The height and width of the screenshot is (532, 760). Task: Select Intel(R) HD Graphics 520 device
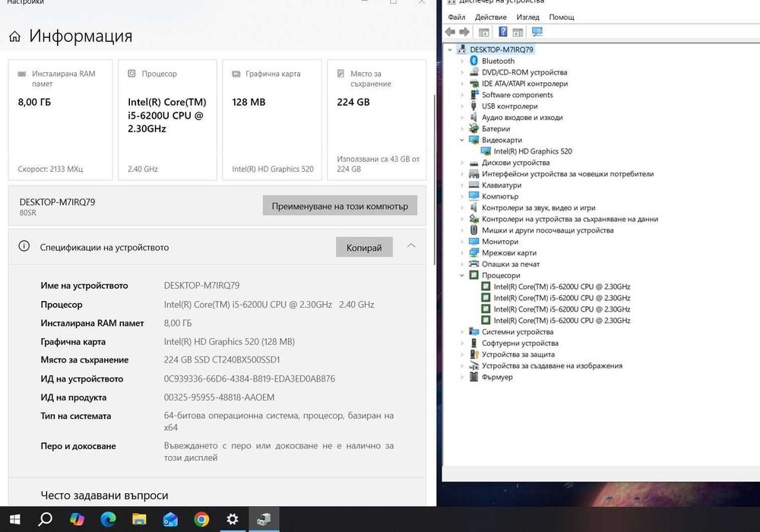(x=533, y=151)
